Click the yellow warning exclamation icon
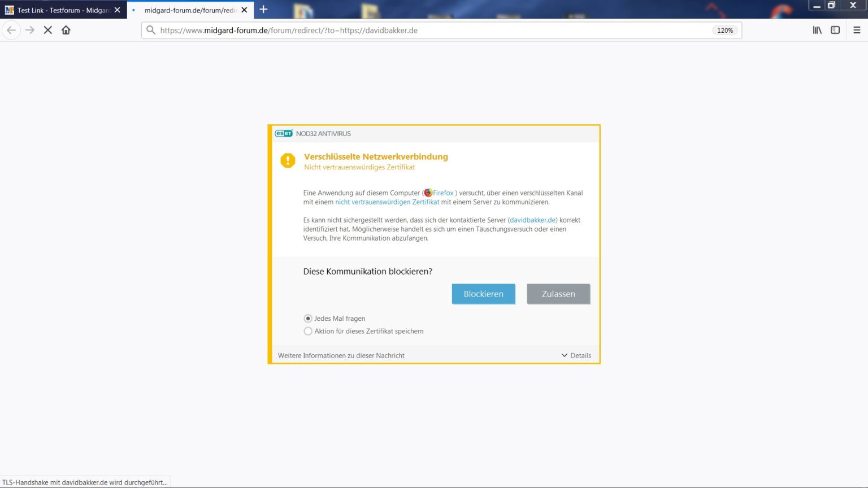868x488 pixels. pyautogui.click(x=288, y=160)
